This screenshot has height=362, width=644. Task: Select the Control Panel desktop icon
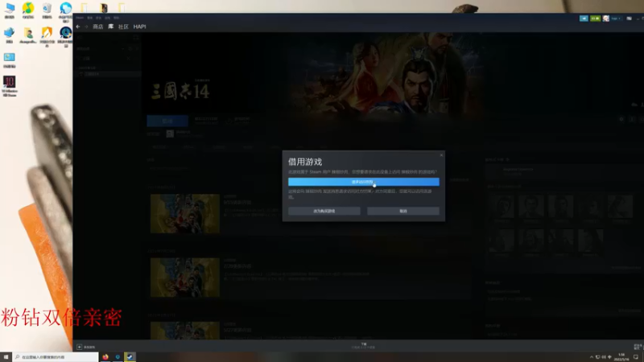(10, 60)
